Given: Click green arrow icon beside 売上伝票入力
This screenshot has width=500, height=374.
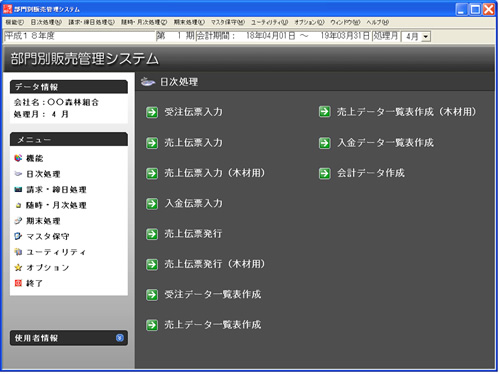Looking at the screenshot, I should pos(152,143).
